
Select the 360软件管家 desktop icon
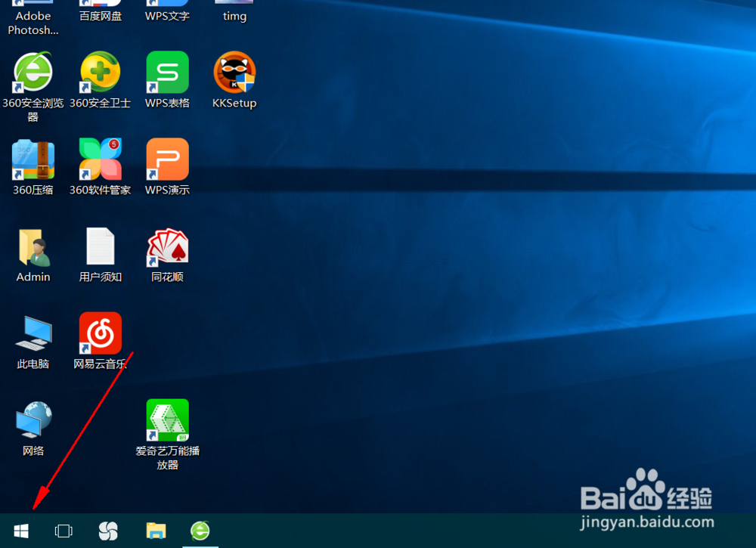click(101, 159)
